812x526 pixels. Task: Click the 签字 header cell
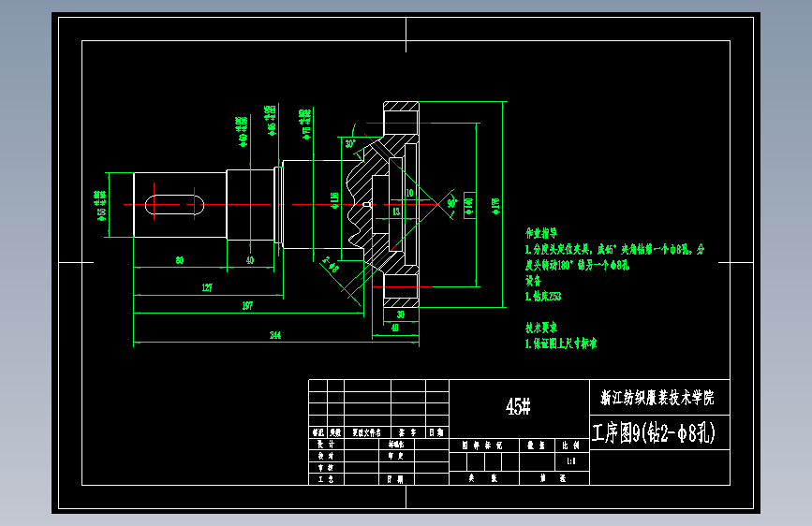[408, 432]
